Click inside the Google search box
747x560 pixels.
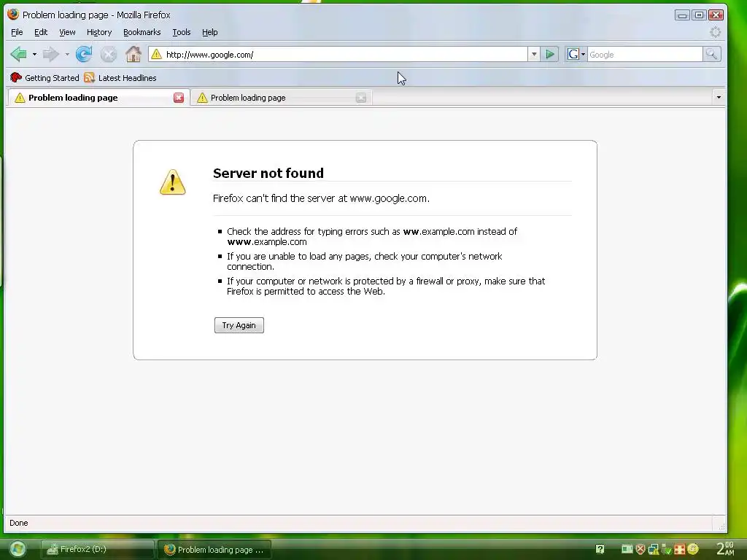pos(645,54)
